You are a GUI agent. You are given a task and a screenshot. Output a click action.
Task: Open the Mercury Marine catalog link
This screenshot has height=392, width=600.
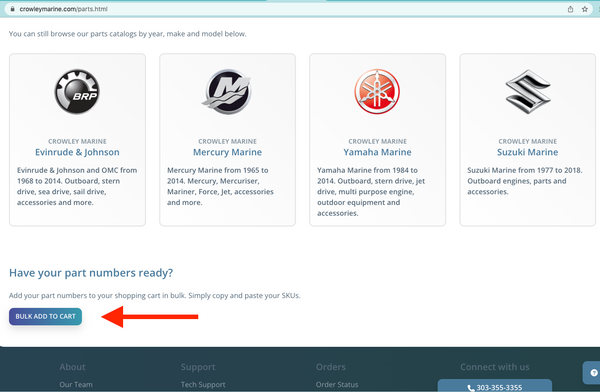pos(227,152)
